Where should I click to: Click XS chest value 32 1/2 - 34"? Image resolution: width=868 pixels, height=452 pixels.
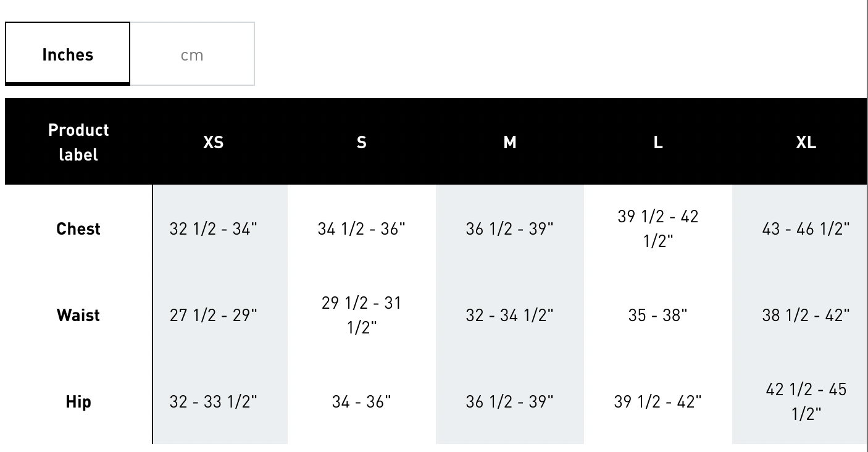pos(214,228)
